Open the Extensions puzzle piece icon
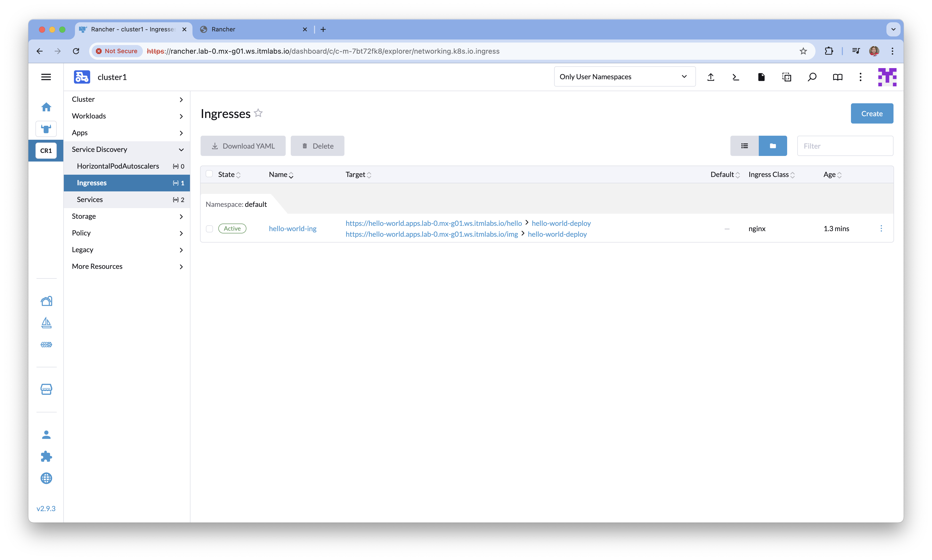 click(x=46, y=457)
